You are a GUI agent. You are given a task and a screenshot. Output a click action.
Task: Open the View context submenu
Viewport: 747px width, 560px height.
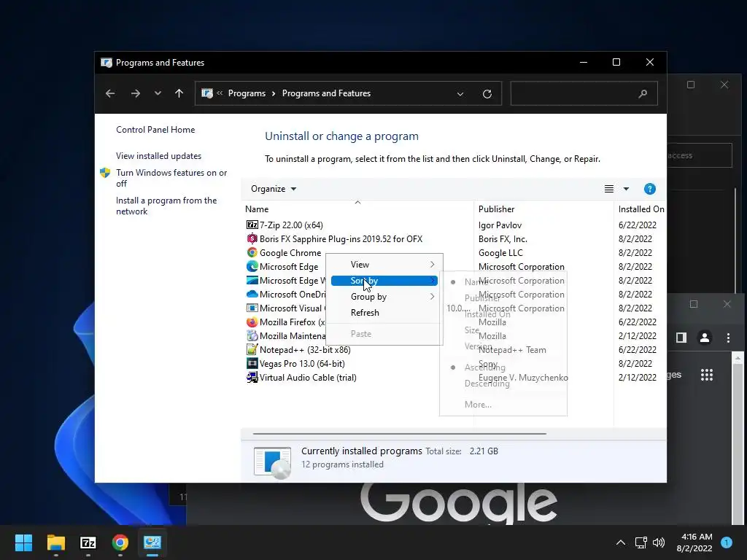tap(384, 265)
